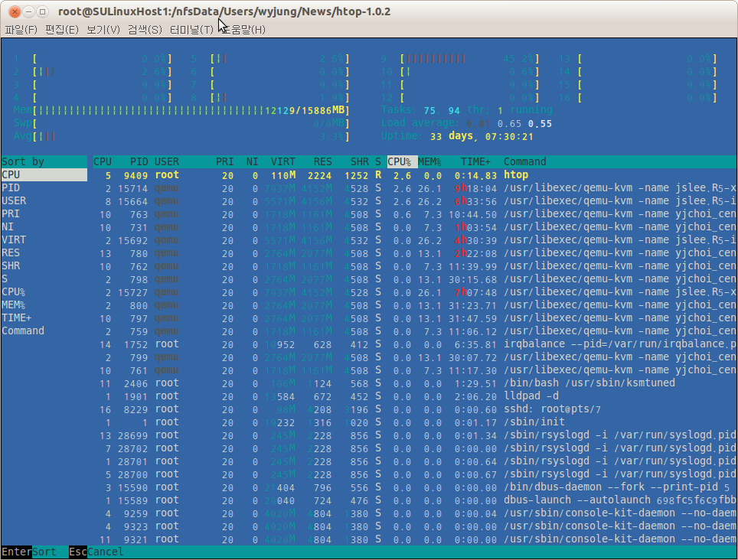
Task: Select PRI in Sort by list
Action: (x=44, y=214)
